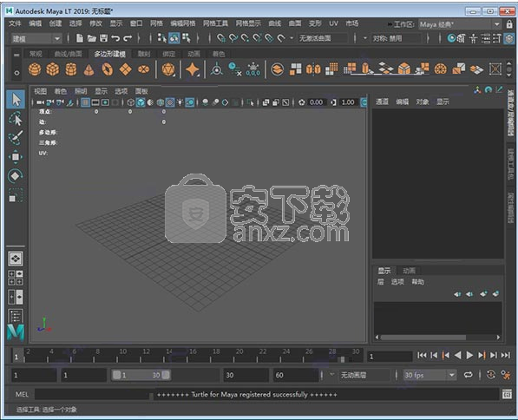Choose the Rotate tool
Screen dimensions: 518x420
pos(16,176)
